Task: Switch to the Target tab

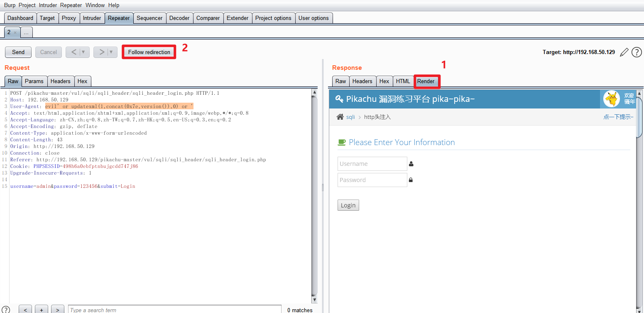Action: click(x=47, y=18)
